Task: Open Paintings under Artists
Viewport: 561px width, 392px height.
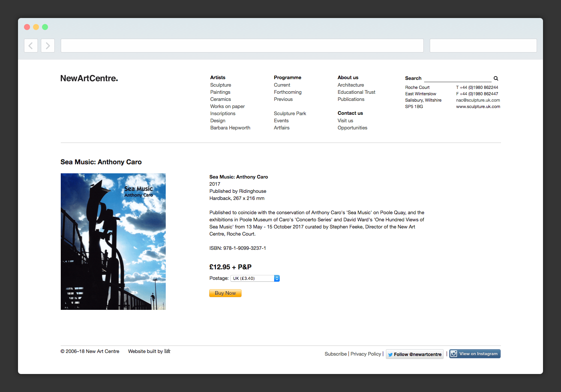Action: click(x=220, y=92)
